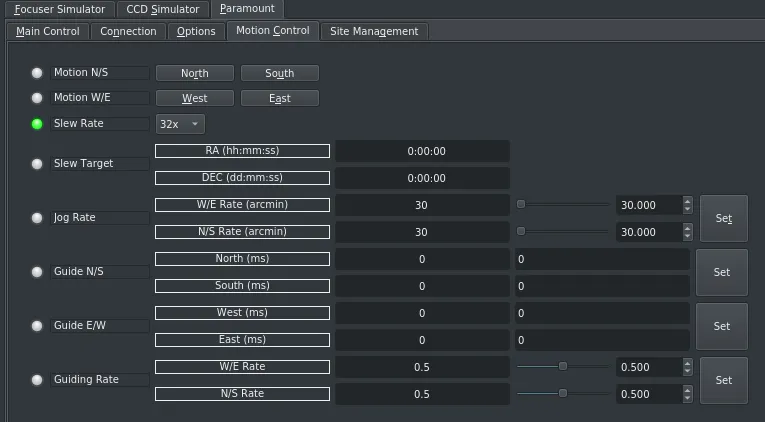Adjust the Guiding N/S Rate slider
Screen dimensions: 765x422
click(563, 393)
